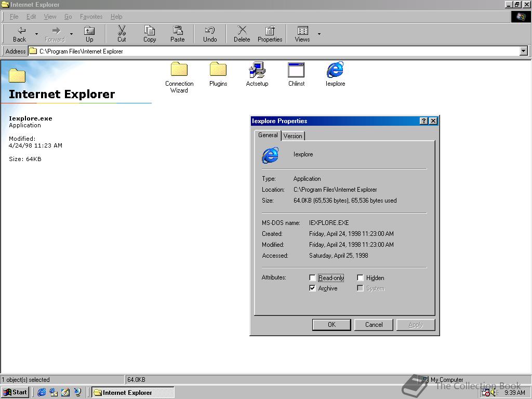
Task: Open the Go menu
Action: (x=68, y=17)
